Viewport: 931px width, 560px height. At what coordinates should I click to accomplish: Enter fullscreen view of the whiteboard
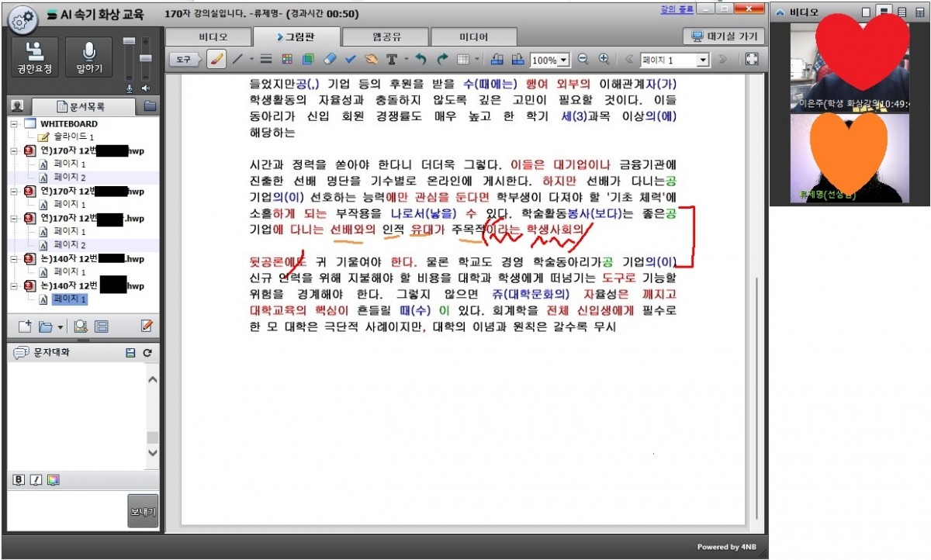coord(751,59)
